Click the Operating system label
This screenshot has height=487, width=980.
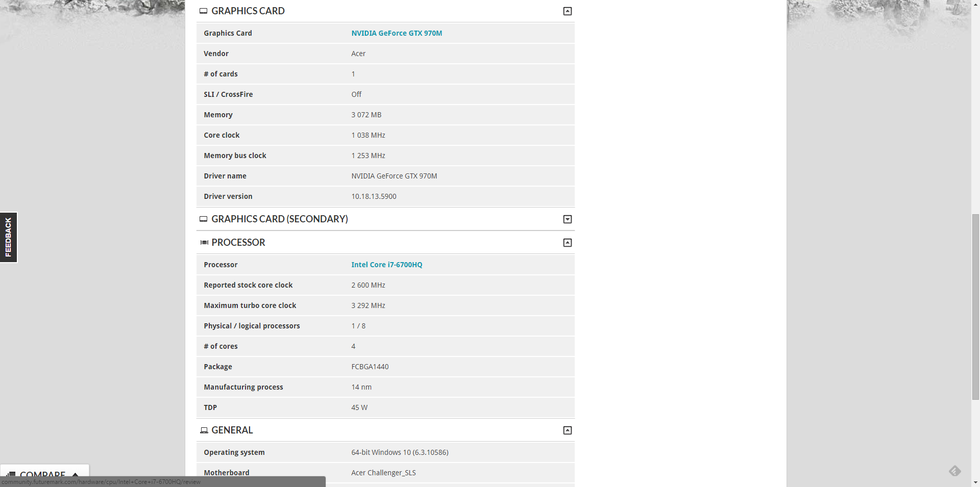click(x=234, y=452)
